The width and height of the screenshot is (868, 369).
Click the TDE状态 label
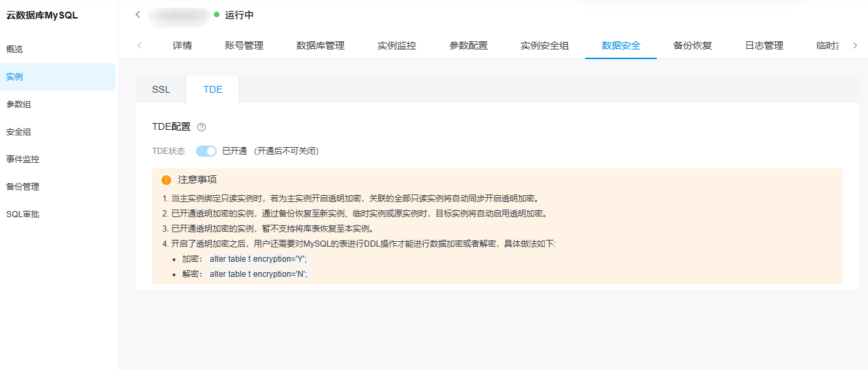pos(170,151)
